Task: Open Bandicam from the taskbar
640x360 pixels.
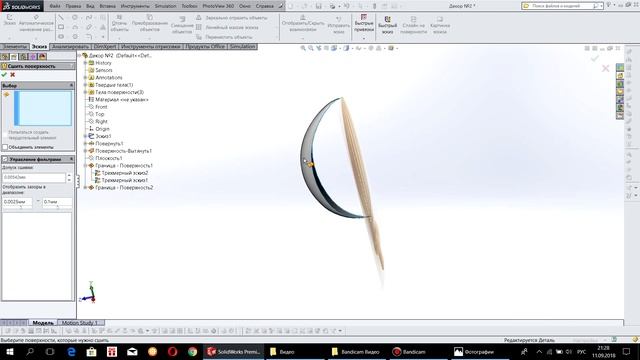Action: click(409, 352)
